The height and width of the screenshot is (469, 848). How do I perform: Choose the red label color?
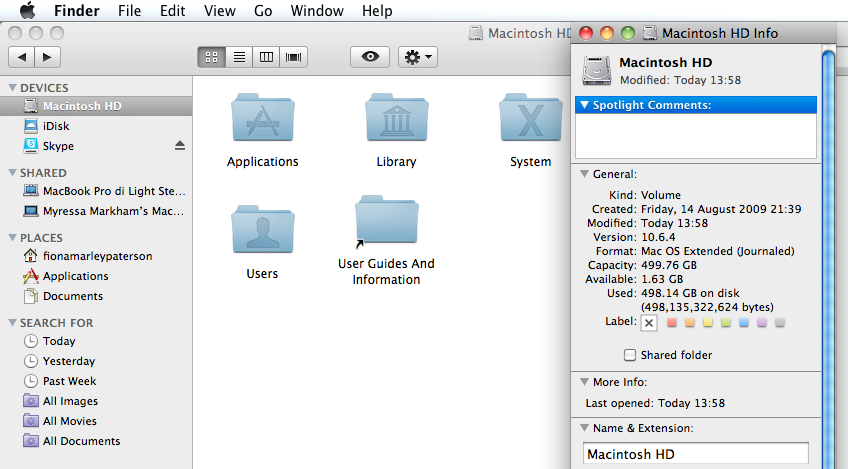click(x=672, y=322)
